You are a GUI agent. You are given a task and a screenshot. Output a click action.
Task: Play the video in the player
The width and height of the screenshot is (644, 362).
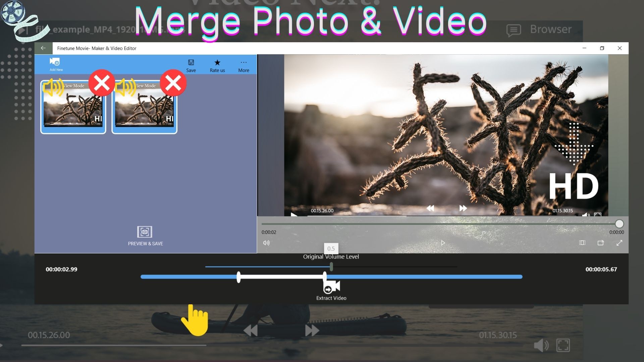[x=443, y=243]
